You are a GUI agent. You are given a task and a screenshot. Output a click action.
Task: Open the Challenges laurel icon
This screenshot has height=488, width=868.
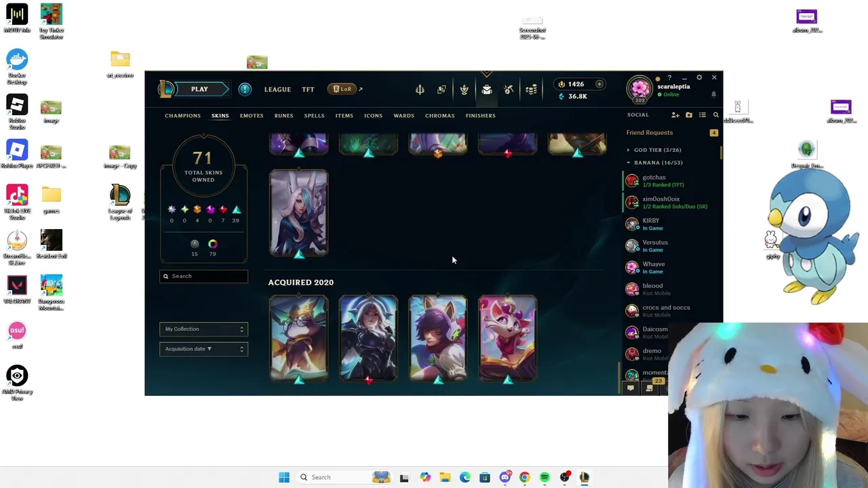click(464, 89)
